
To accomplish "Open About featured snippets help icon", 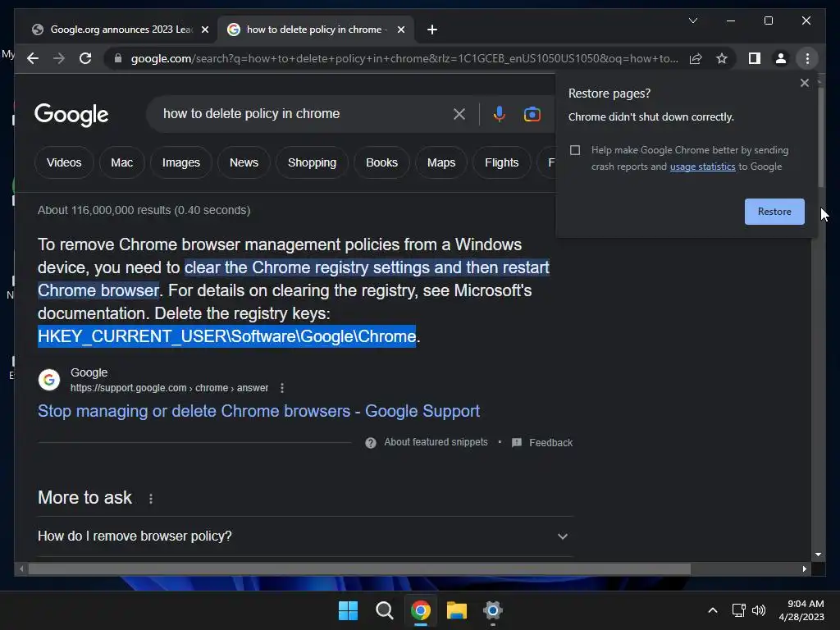I will pyautogui.click(x=370, y=442).
